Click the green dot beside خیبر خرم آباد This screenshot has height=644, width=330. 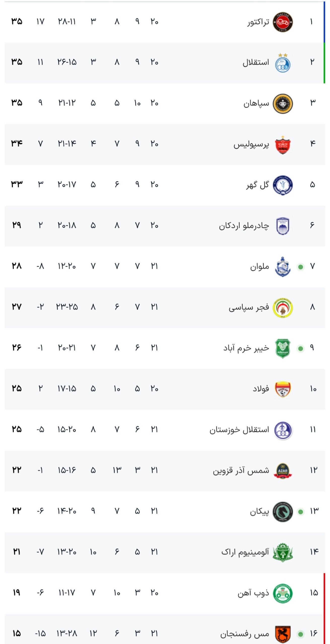click(300, 348)
